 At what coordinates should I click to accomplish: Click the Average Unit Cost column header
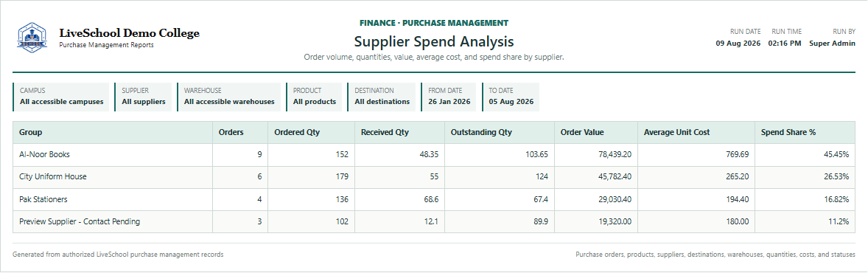coord(696,133)
